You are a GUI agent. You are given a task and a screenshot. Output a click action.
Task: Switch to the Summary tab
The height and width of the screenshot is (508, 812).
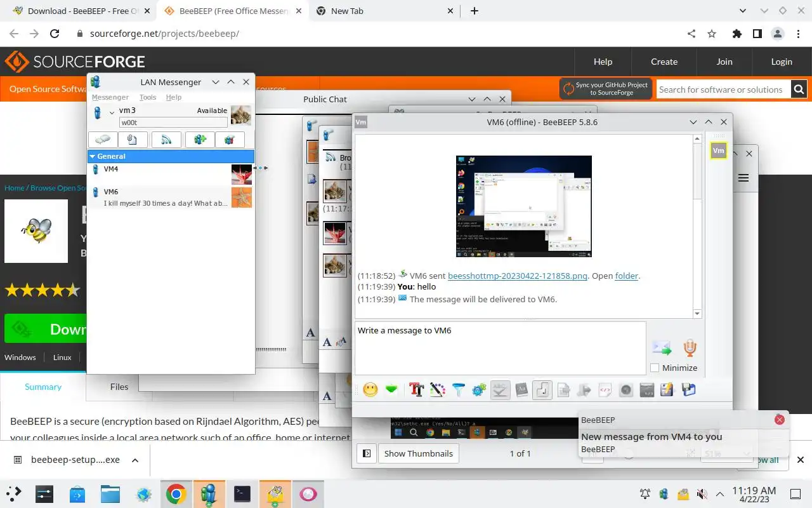coord(43,387)
